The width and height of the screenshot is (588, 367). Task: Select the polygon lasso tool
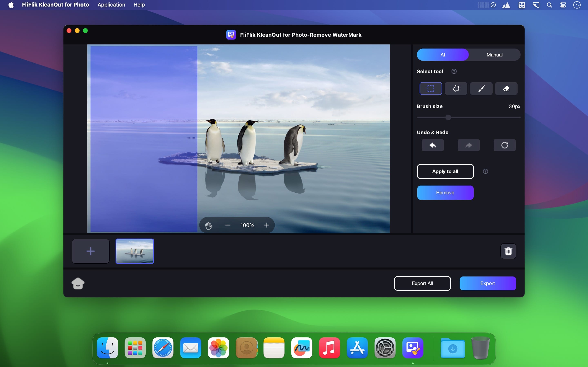456,88
